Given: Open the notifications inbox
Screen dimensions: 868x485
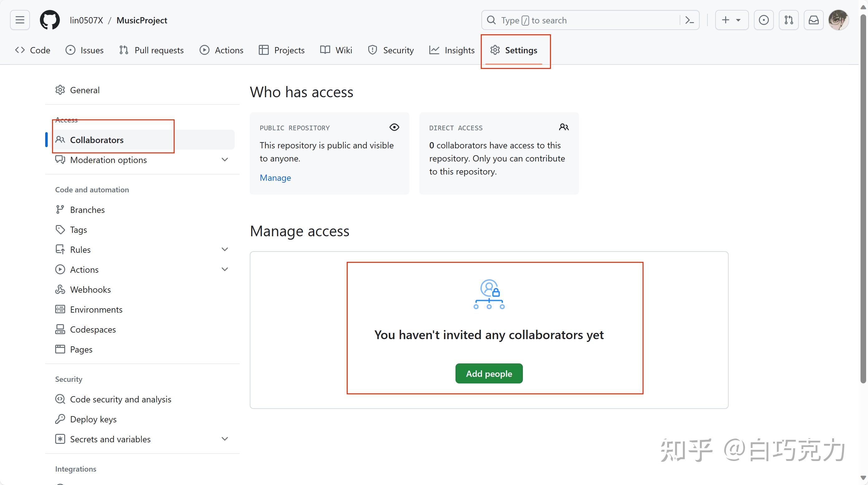Looking at the screenshot, I should [x=814, y=20].
